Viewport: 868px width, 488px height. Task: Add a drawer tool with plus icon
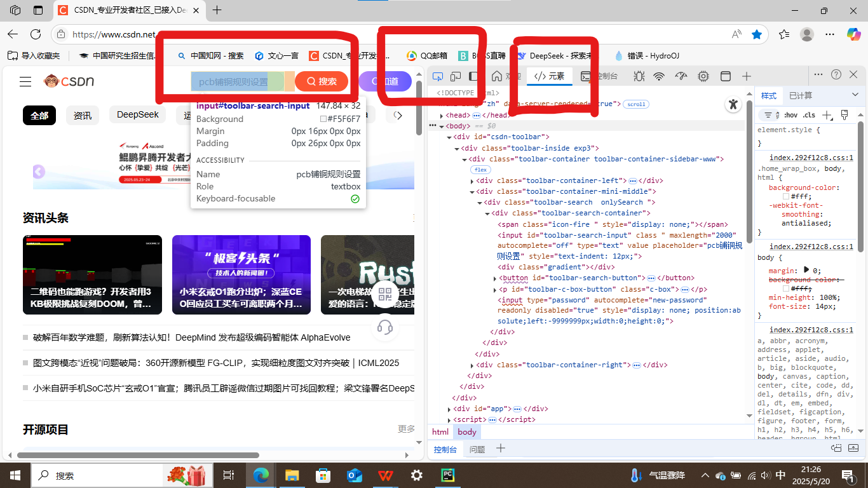click(501, 449)
